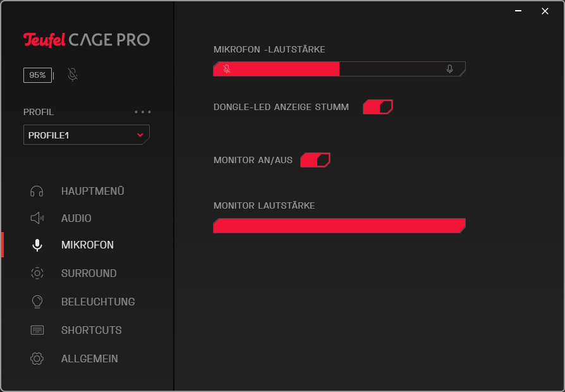Open the Audio settings page

coord(76,218)
